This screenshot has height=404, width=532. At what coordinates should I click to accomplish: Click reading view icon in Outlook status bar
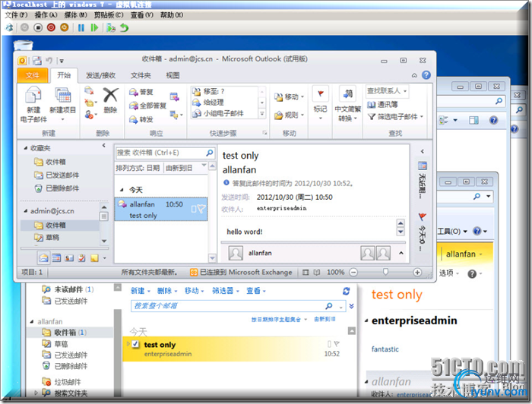[317, 272]
